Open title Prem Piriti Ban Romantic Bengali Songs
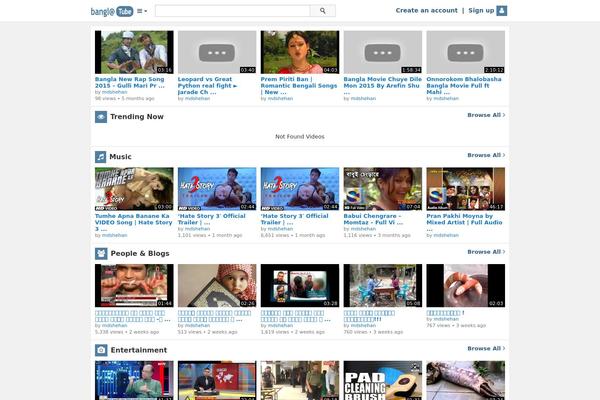This screenshot has width=600, height=400. 299,85
